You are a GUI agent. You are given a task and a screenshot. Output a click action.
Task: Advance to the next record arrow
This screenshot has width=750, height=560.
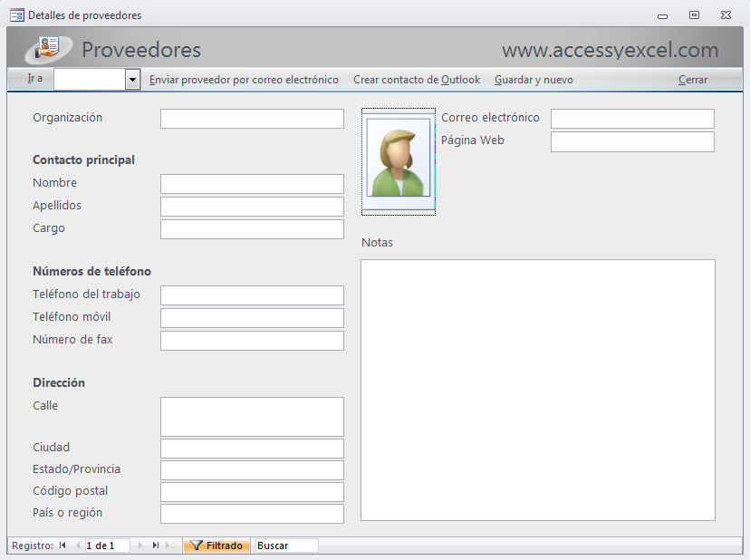click(x=139, y=546)
